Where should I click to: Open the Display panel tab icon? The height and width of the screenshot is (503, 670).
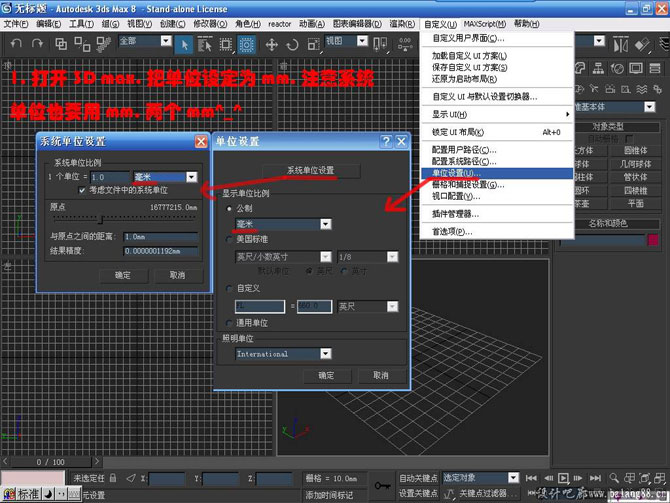636,68
